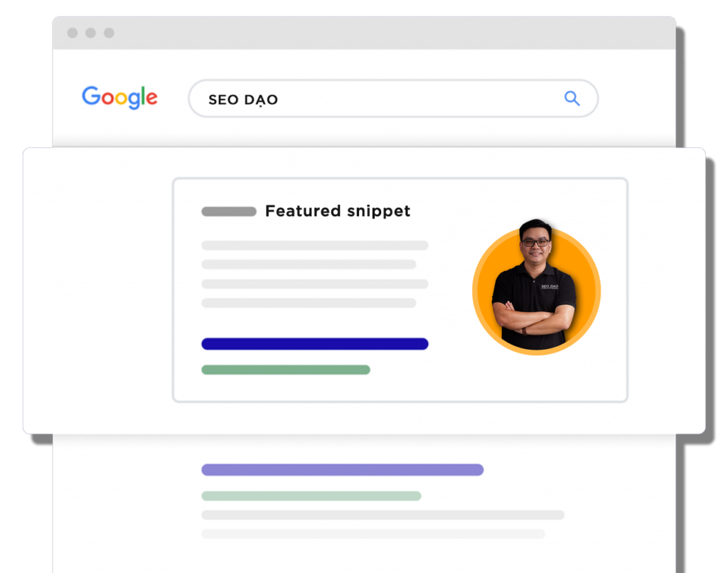Click the light green second result URL bar

[311, 496]
